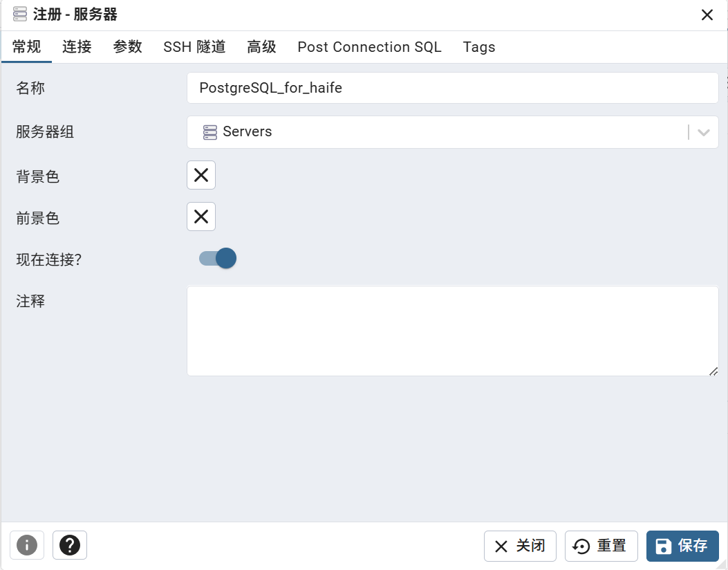This screenshot has height=570, width=728.
Task: Toggle the 现在连接? switch
Action: [218, 259]
